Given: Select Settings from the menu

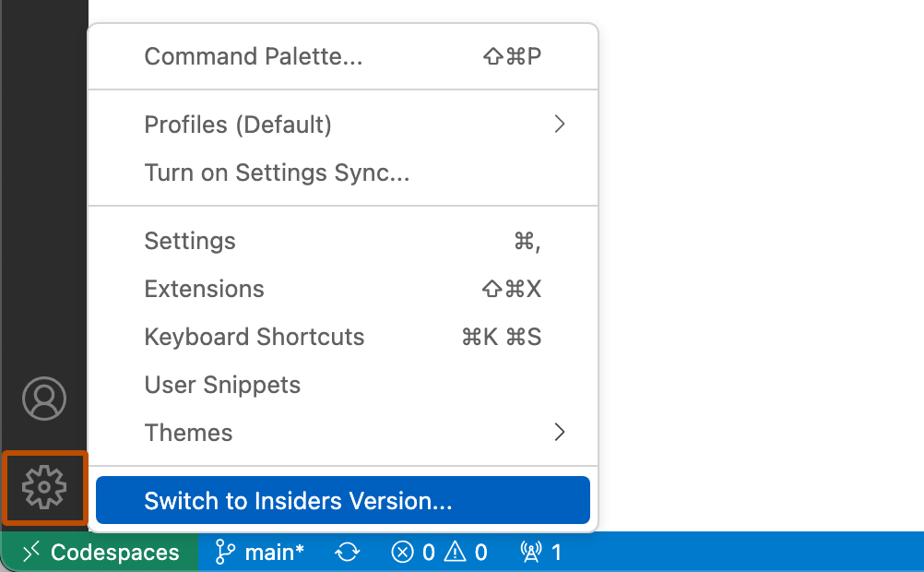Looking at the screenshot, I should pyautogui.click(x=189, y=241).
